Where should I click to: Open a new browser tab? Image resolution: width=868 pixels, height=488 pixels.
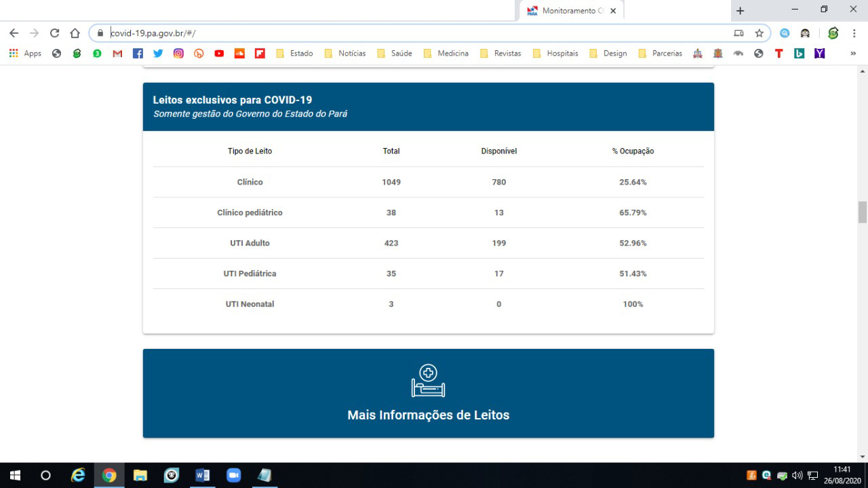[740, 11]
